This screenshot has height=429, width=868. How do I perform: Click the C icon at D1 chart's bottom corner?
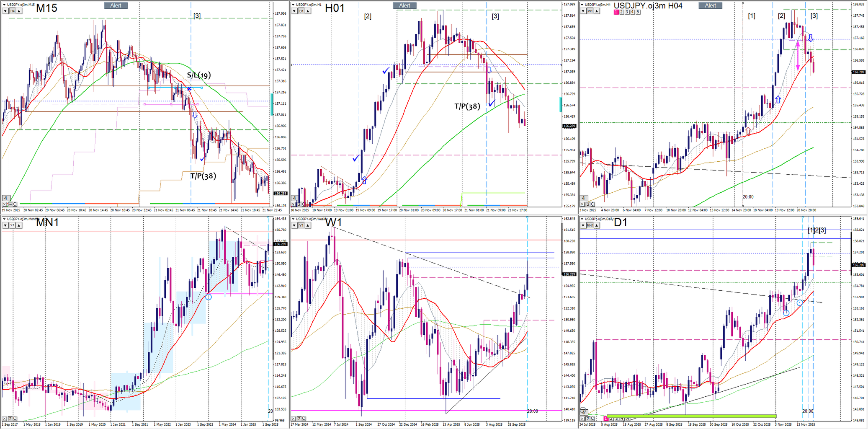(x=592, y=419)
